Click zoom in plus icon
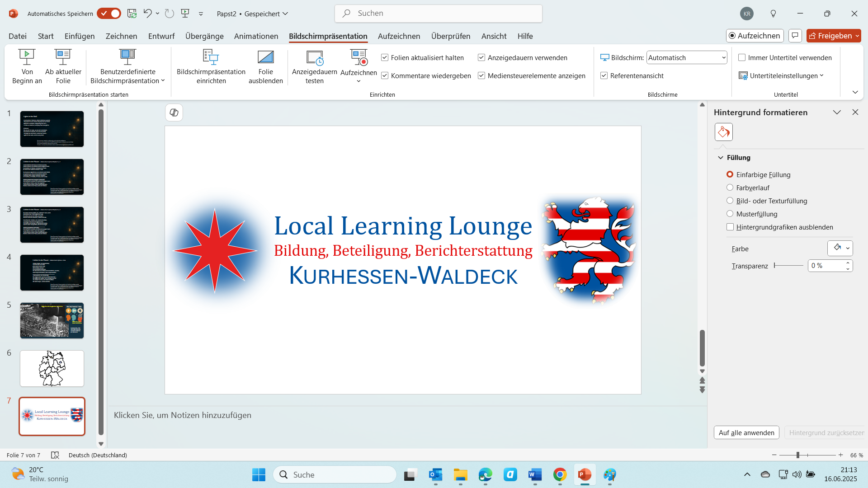Viewport: 868px width, 488px height. point(841,455)
